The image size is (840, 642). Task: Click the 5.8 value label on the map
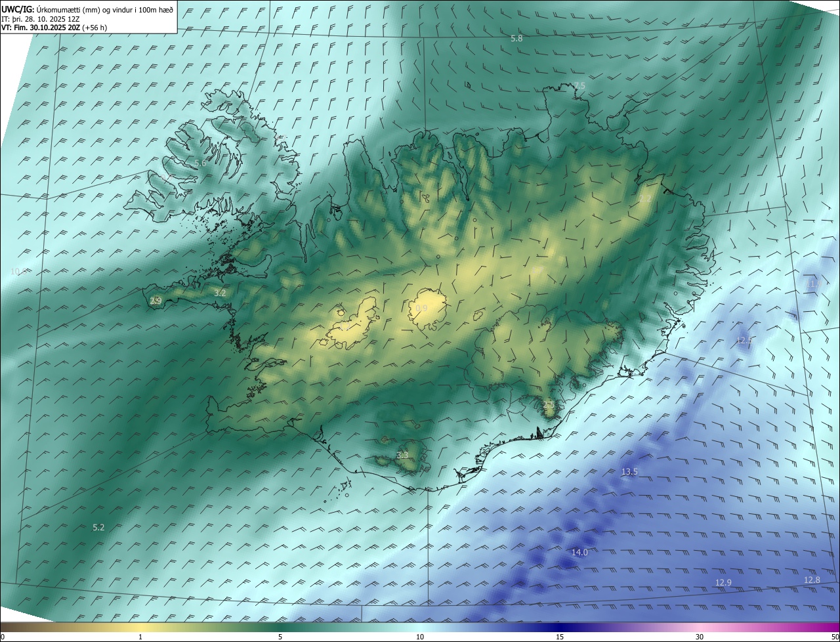click(x=517, y=39)
